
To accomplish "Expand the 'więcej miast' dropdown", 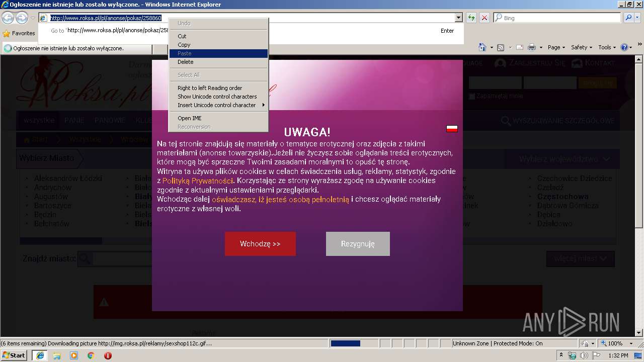I will pyautogui.click(x=580, y=258).
